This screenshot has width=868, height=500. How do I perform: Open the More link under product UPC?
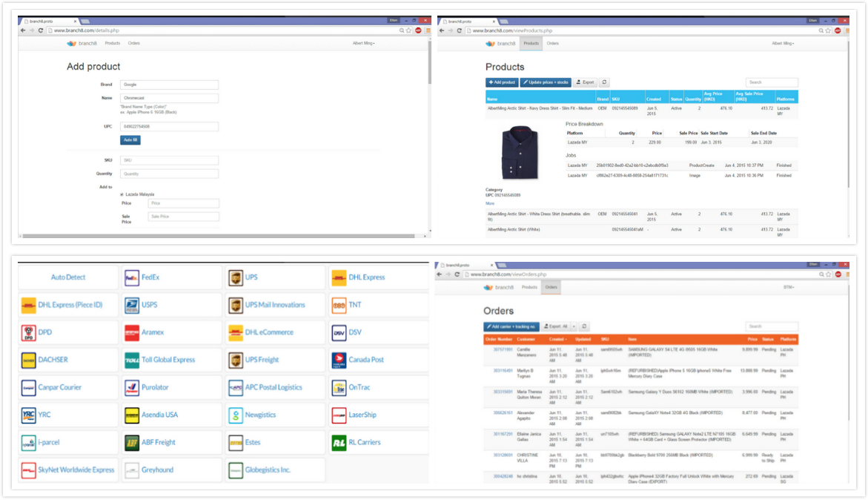coord(490,204)
